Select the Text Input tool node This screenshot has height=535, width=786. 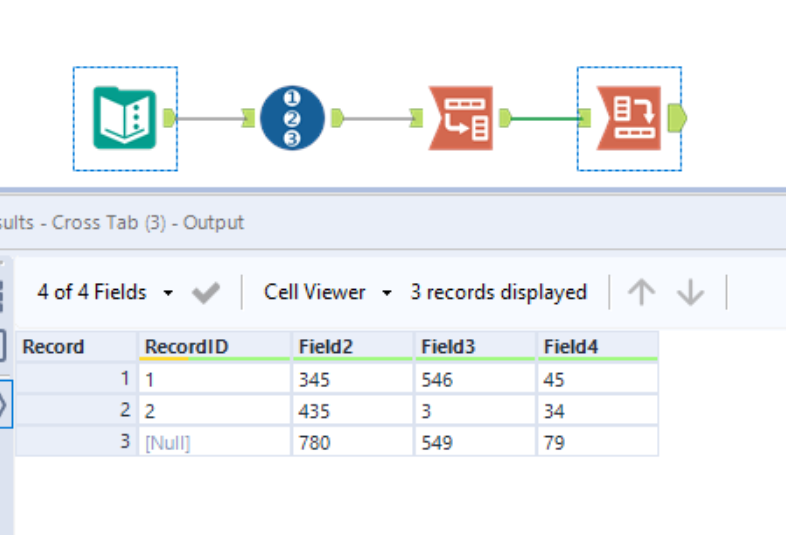point(124,118)
